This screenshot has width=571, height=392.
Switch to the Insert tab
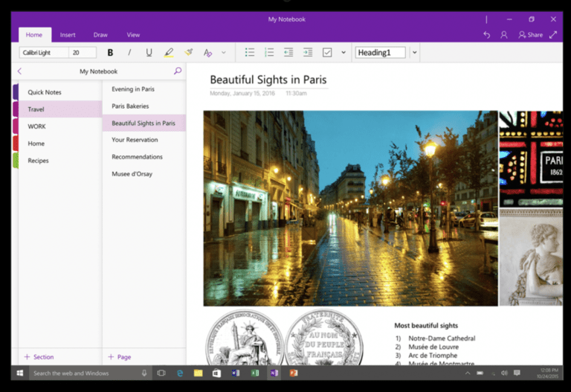click(x=68, y=35)
